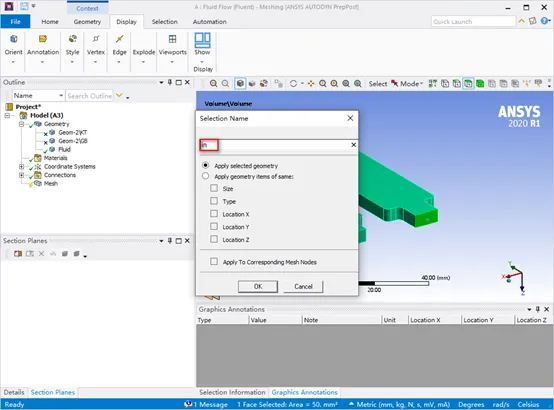
Task: Click the help question mark icon
Action: coord(544,21)
